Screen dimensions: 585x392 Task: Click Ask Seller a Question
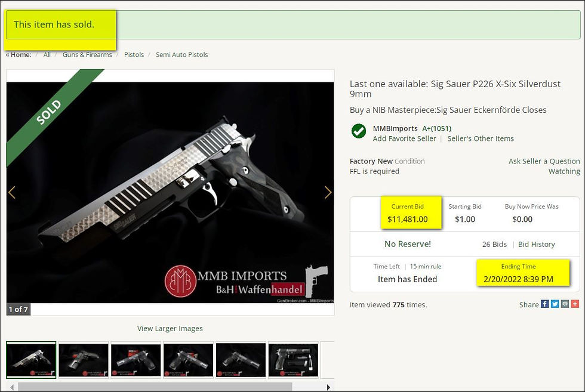click(x=544, y=161)
